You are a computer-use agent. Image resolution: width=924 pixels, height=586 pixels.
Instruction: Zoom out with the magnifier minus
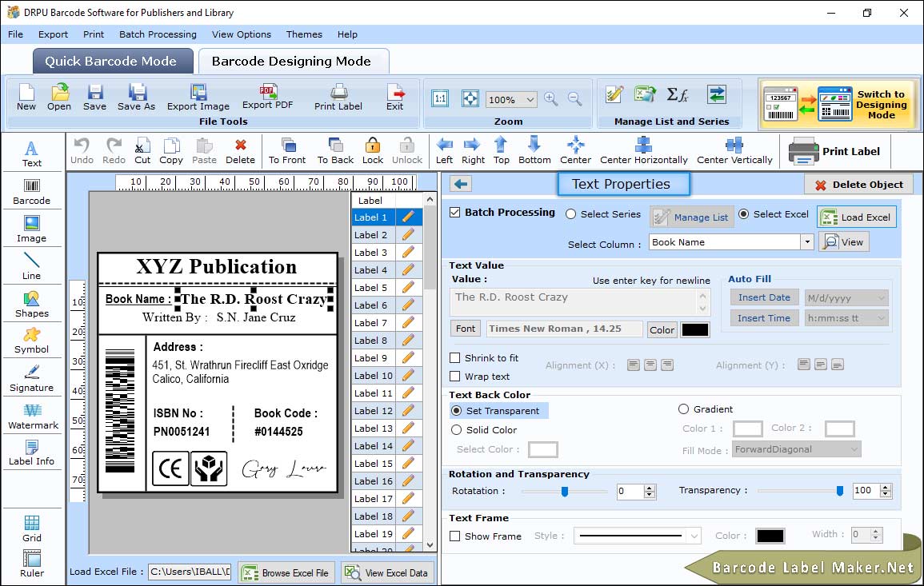point(575,99)
